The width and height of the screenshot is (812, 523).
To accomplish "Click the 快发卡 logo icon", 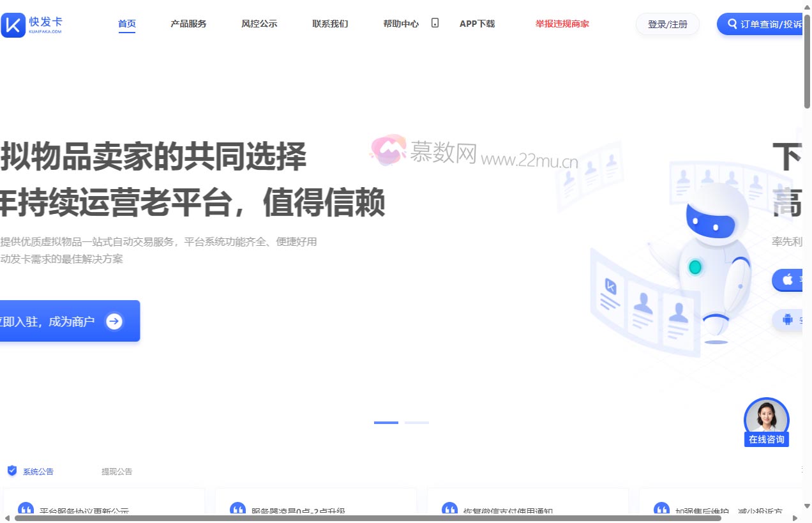I will (x=13, y=24).
